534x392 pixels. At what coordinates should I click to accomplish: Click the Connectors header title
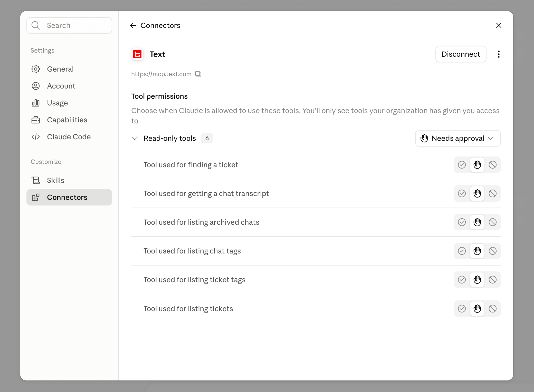160,25
